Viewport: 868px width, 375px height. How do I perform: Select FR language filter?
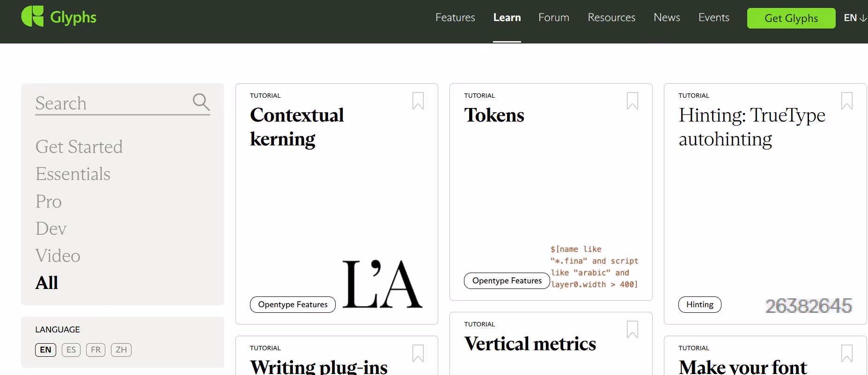tap(96, 350)
